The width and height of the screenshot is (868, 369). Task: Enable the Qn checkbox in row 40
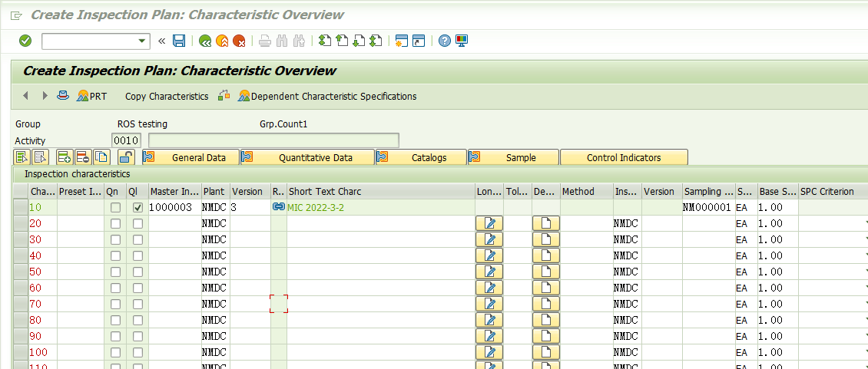click(x=115, y=255)
